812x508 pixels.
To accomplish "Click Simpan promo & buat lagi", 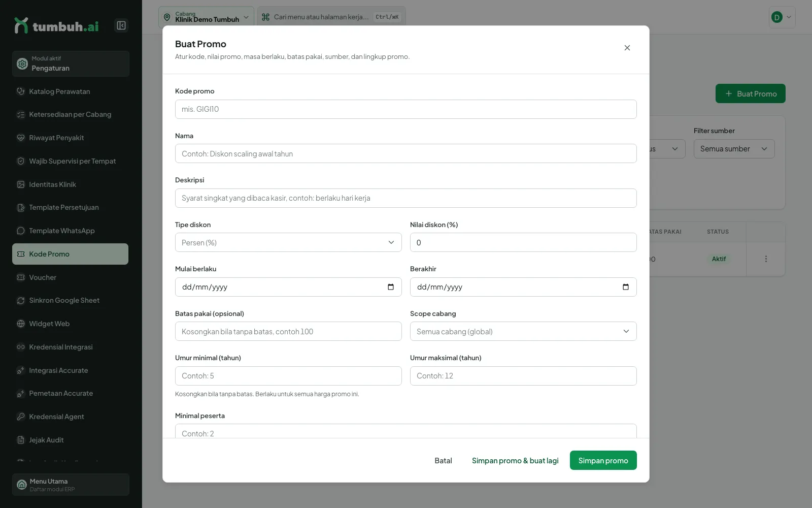I will click(515, 460).
